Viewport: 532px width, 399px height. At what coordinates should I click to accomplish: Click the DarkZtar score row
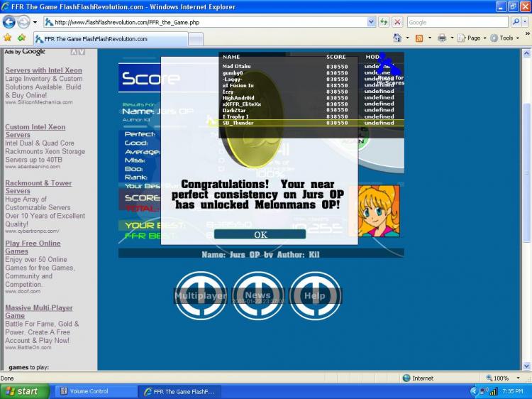coord(311,110)
